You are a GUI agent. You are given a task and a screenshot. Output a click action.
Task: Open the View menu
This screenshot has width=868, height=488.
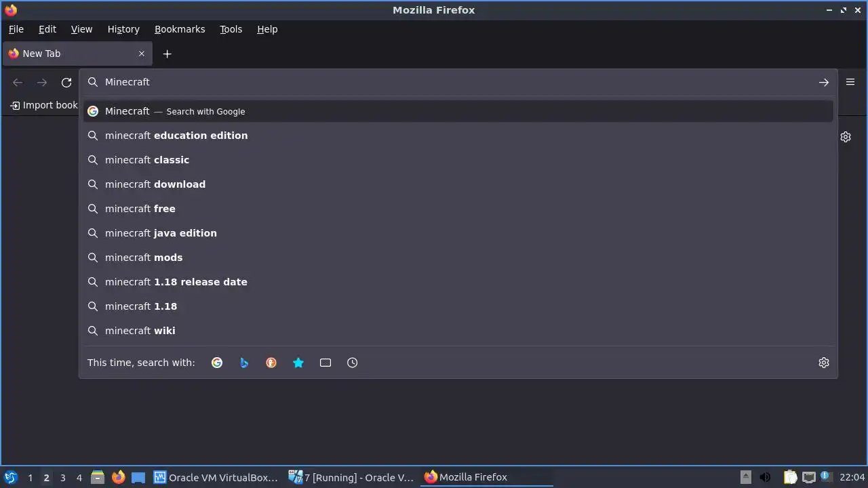(81, 29)
